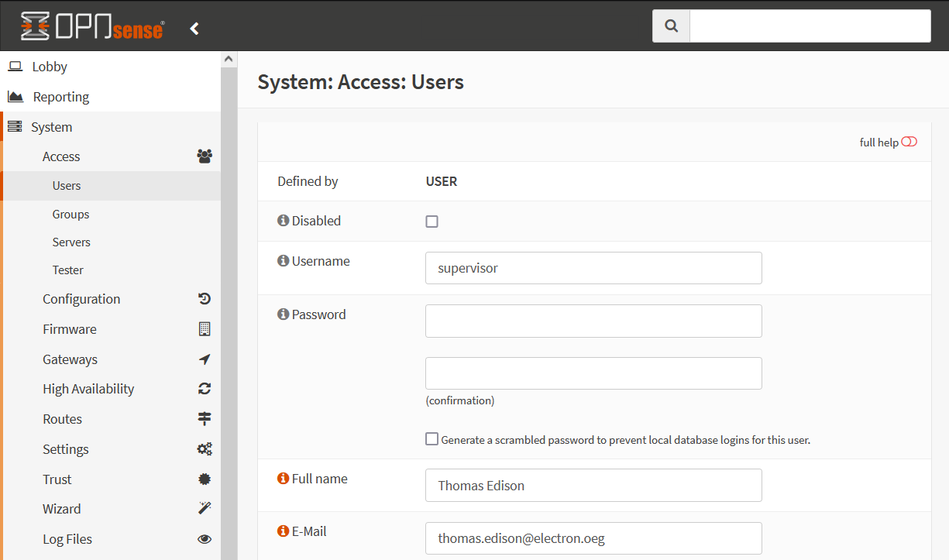This screenshot has height=560, width=949.
Task: Toggle the full help switch
Action: (909, 142)
